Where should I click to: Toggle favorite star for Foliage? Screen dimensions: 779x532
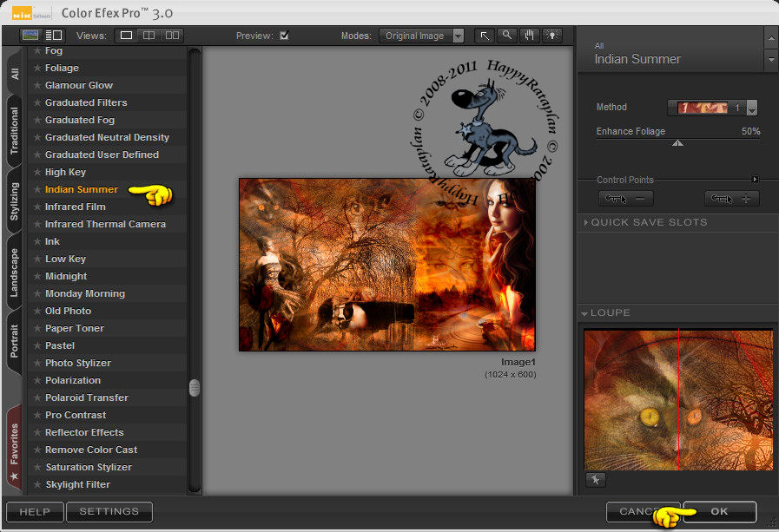pyautogui.click(x=37, y=68)
